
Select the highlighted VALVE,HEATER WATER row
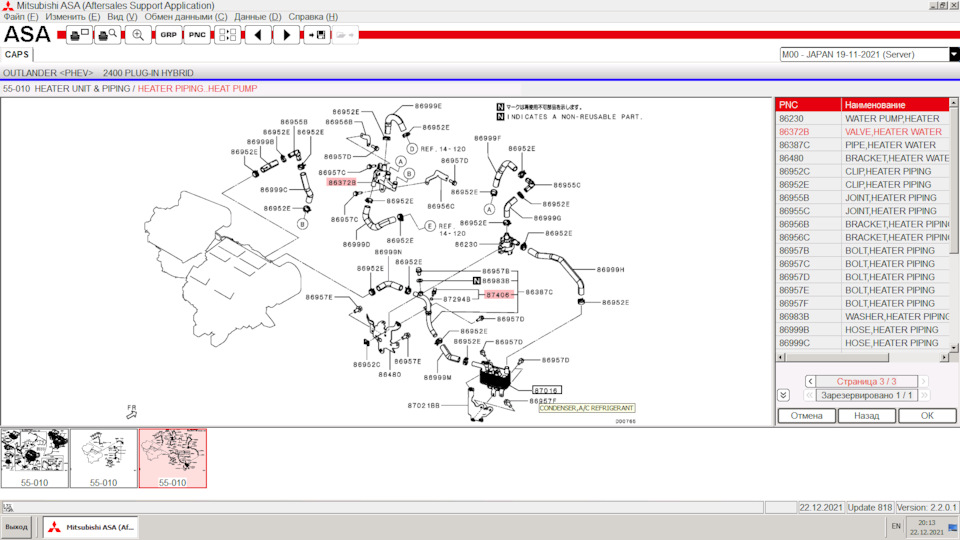[862, 132]
